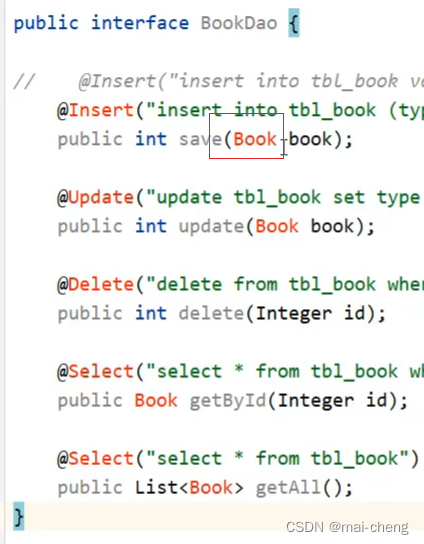Viewport: 424px width, 544px height.
Task: Click the @Insert annotation
Action: click(x=95, y=111)
